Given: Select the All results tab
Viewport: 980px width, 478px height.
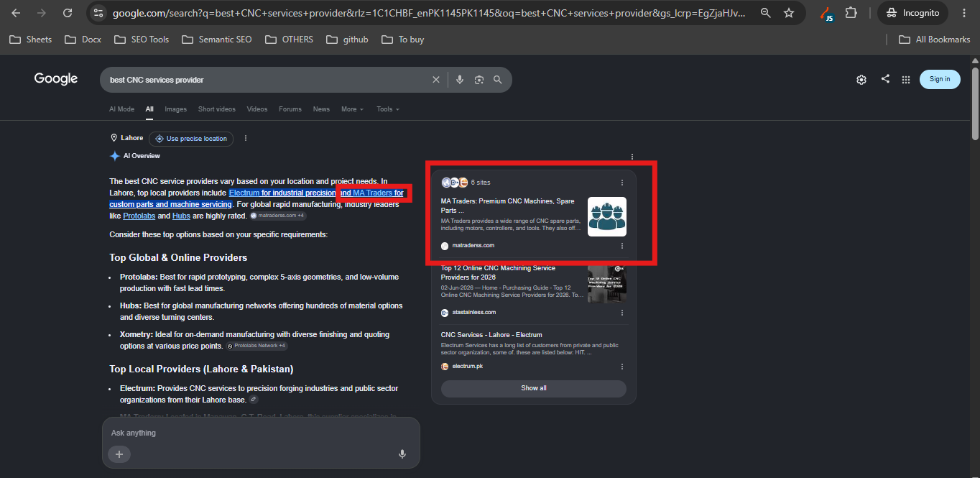Looking at the screenshot, I should click(149, 109).
